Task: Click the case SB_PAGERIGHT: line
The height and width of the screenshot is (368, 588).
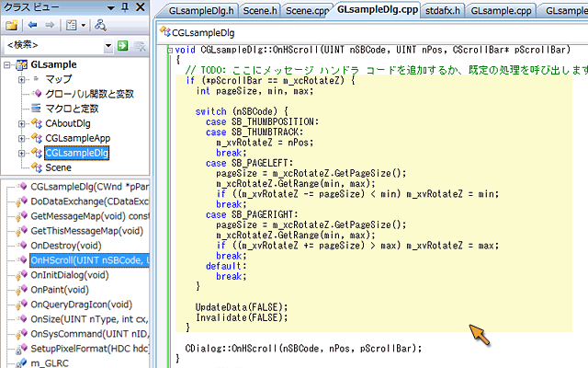Action: [x=252, y=214]
